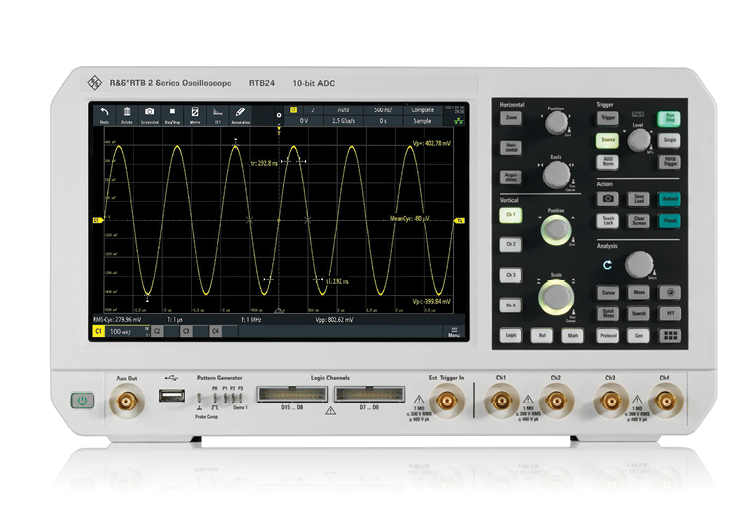The width and height of the screenshot is (745, 511).
Task: Toggle channel Ch 1 button under Vertical
Action: click(511, 215)
